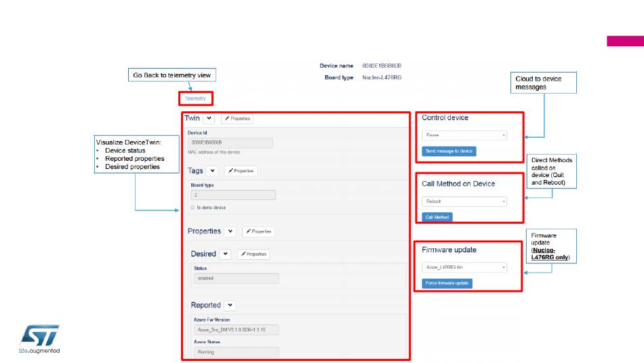644x363 pixels.
Task: Click Properties button beside Properties heading
Action: 259,231
